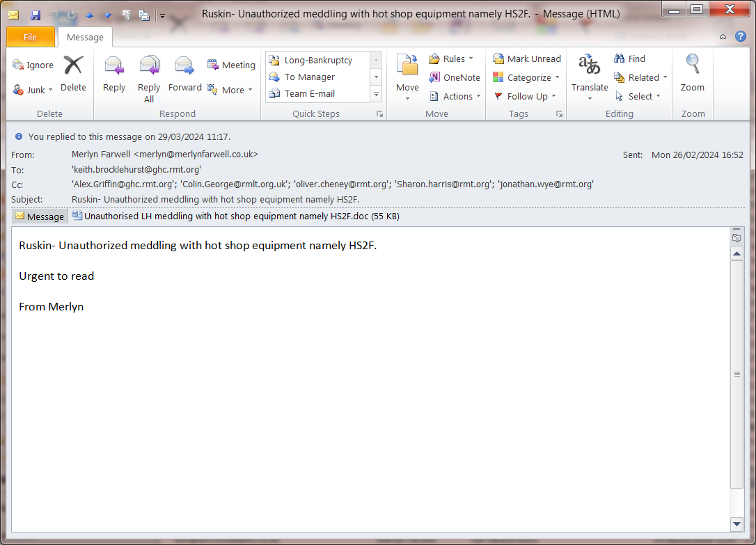
Task: Click Cc recipient jonathan.wye@rmt.org
Action: click(546, 184)
